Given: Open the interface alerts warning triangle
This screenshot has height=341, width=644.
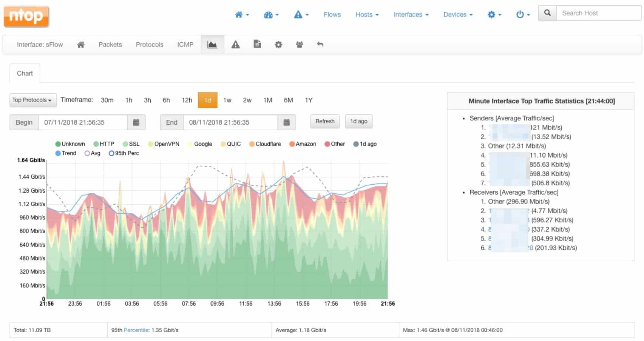Looking at the screenshot, I should (235, 45).
